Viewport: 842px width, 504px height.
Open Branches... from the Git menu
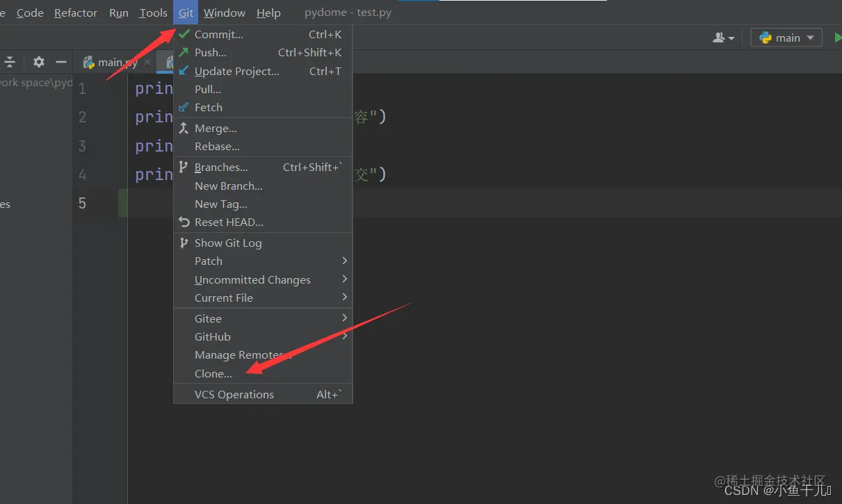pyautogui.click(x=263, y=167)
